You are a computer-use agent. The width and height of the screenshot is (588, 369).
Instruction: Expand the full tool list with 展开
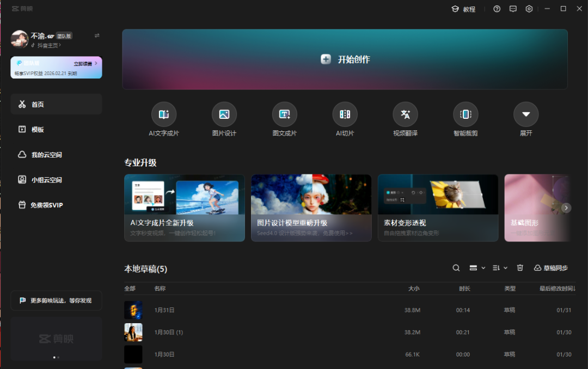pos(526,114)
